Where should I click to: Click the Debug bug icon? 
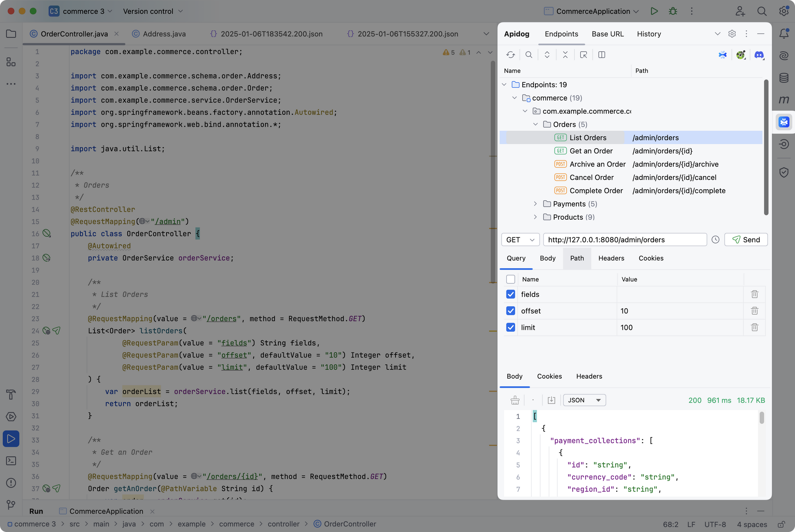[x=673, y=11]
